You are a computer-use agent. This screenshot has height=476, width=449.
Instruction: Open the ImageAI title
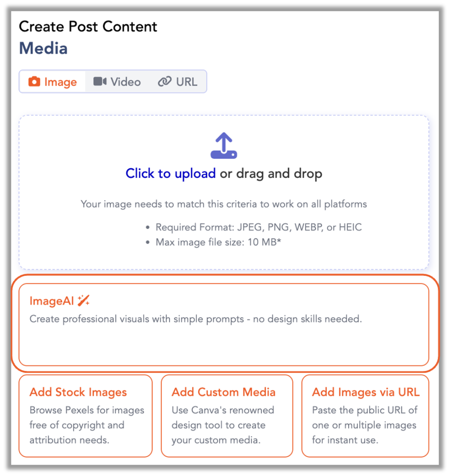[x=52, y=301]
